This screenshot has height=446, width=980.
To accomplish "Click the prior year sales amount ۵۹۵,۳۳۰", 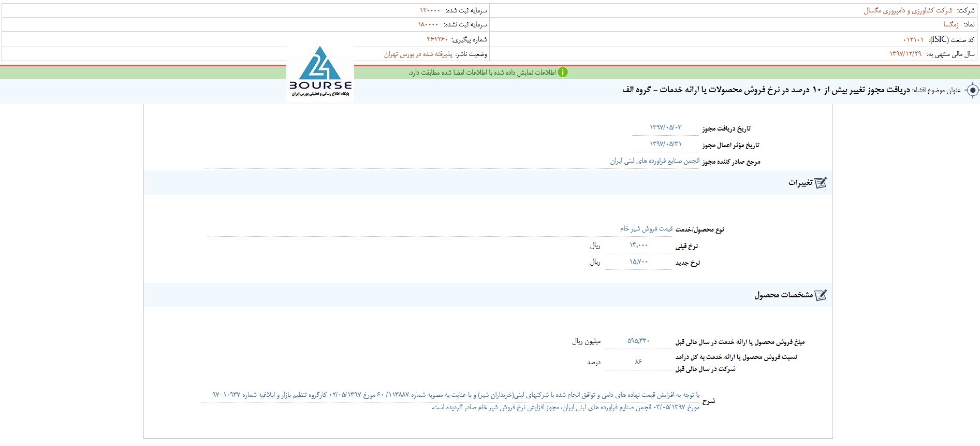I will coord(638,341).
